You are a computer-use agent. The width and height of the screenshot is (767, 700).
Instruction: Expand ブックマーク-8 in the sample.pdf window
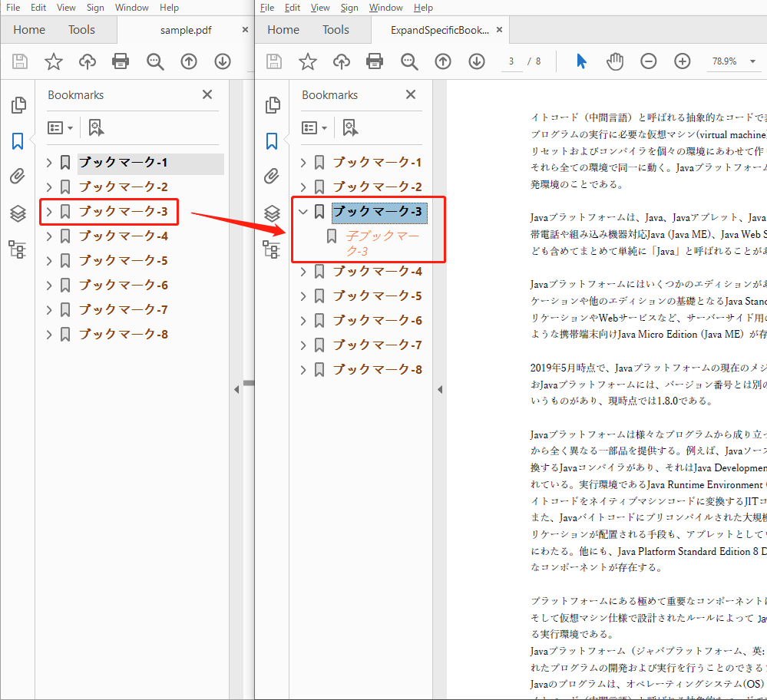click(49, 335)
